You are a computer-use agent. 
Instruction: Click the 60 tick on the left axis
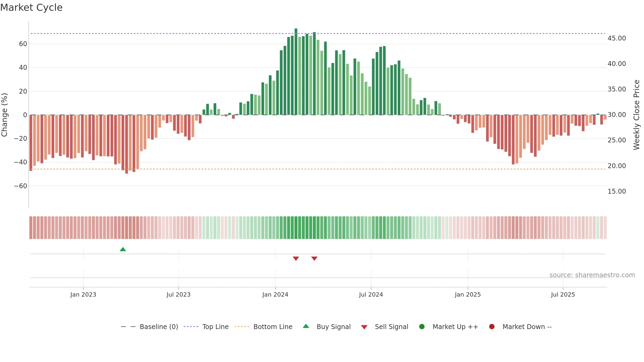23,44
